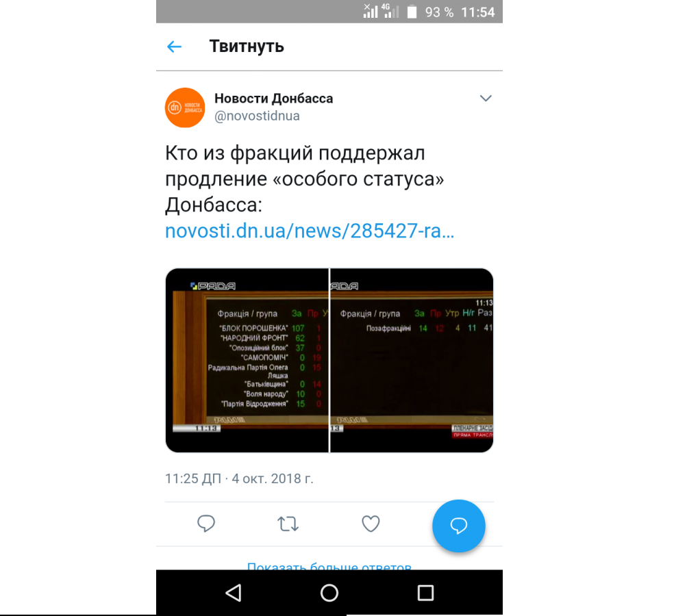Open @novostidnua handle
The image size is (700, 616).
coord(257,116)
